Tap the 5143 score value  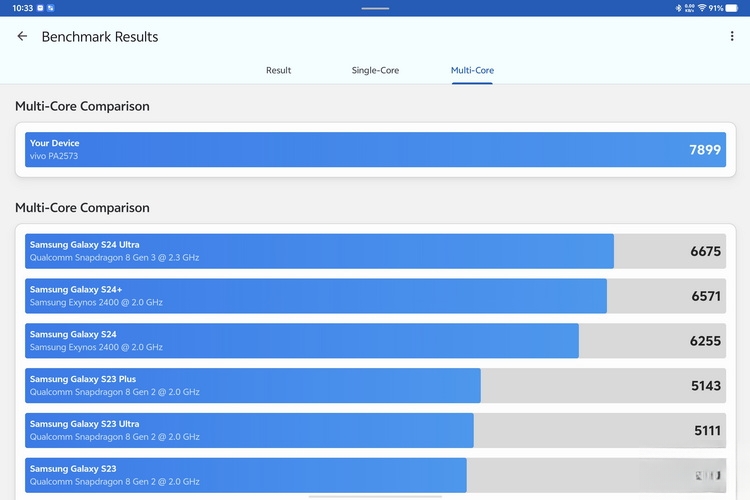pos(706,386)
